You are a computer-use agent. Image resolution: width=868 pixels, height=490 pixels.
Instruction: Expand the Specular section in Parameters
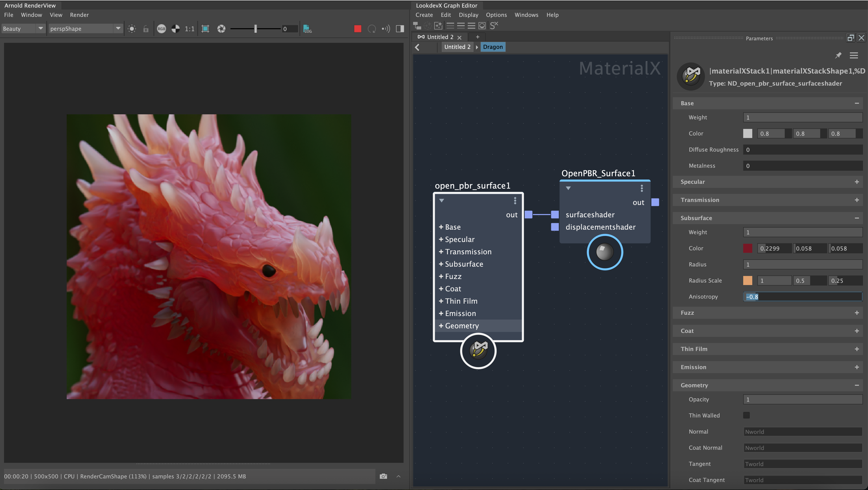856,182
